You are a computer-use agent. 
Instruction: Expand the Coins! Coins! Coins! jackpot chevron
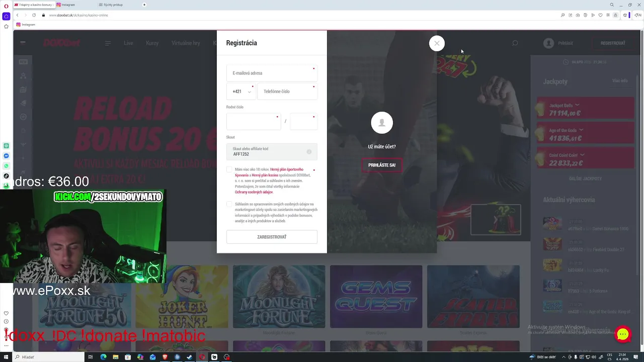coord(582,155)
